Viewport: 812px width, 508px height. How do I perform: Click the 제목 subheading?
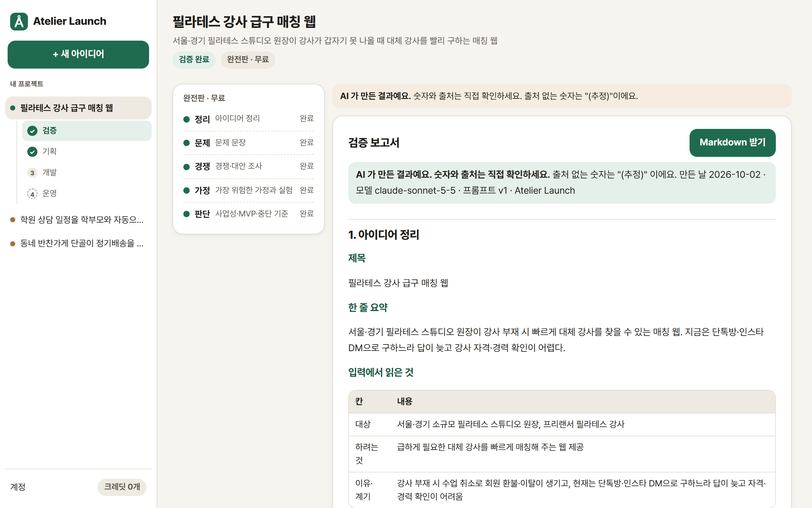[357, 258]
